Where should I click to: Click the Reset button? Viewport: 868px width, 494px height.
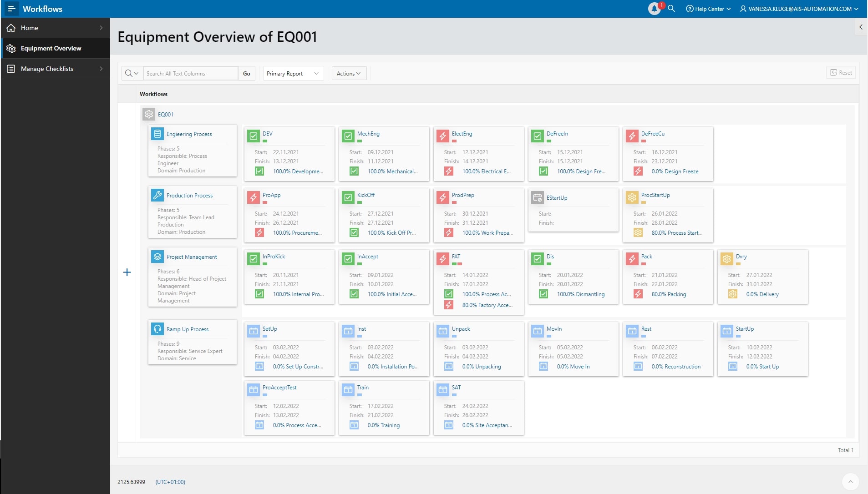click(x=841, y=73)
